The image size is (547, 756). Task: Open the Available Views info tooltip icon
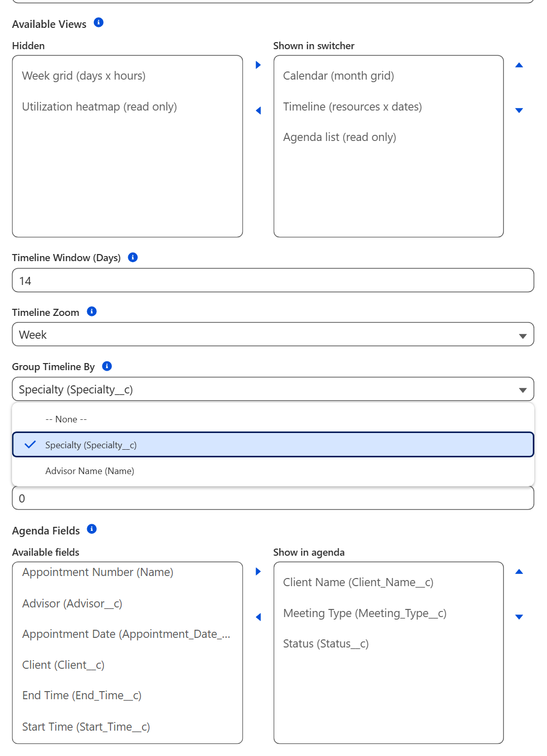[99, 22]
